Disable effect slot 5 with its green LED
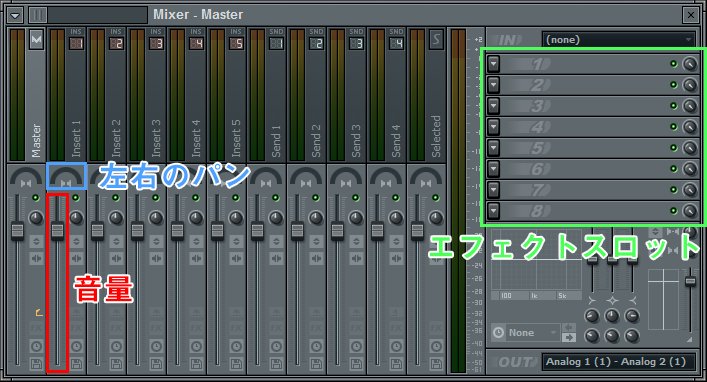Image resolution: width=707 pixels, height=382 pixels. tap(674, 148)
